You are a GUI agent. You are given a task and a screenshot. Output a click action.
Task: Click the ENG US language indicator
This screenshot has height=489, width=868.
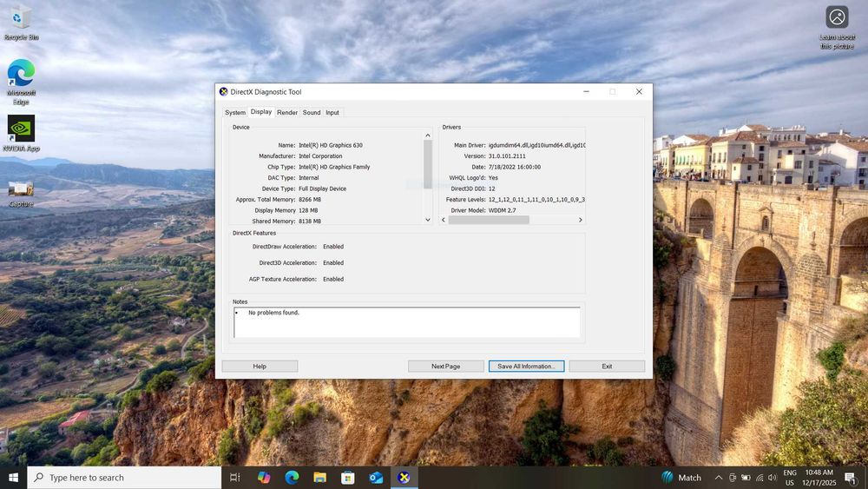(x=790, y=478)
